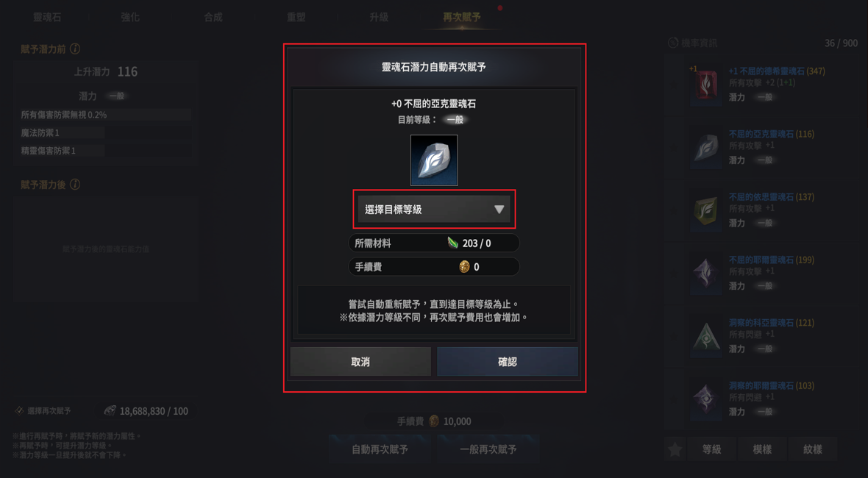This screenshot has height=478, width=868.
Task: Click the 等級 sort button
Action: 711,449
